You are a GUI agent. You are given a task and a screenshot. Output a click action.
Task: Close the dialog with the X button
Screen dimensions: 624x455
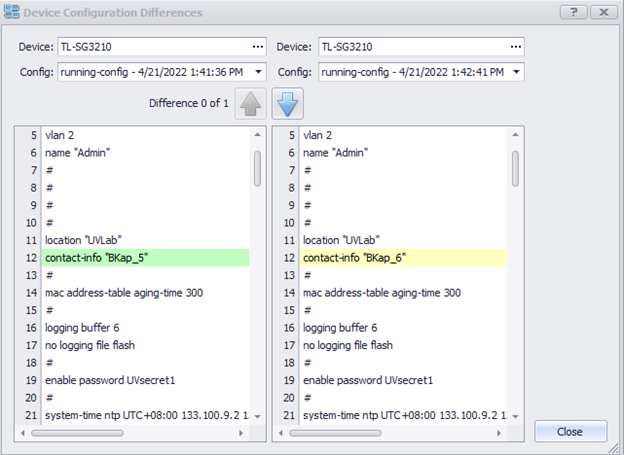pos(602,13)
